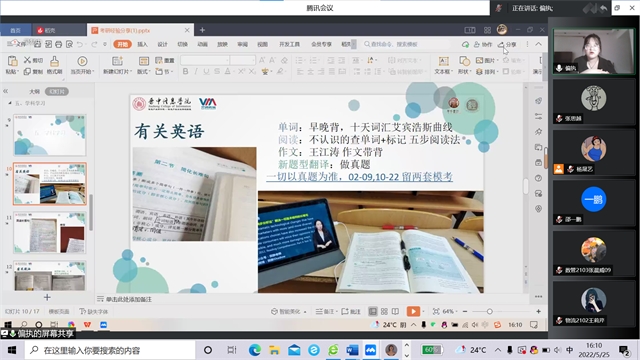The height and width of the screenshot is (360, 640).
Task: Click the search command (查找命令) input field
Action: tap(406, 44)
